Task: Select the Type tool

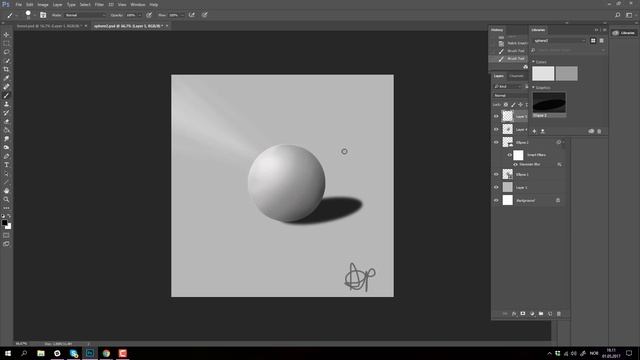Action: coord(6,165)
